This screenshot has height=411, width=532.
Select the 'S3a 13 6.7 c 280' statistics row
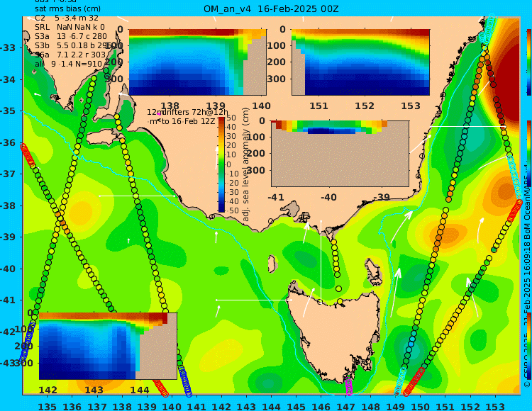[71, 36]
